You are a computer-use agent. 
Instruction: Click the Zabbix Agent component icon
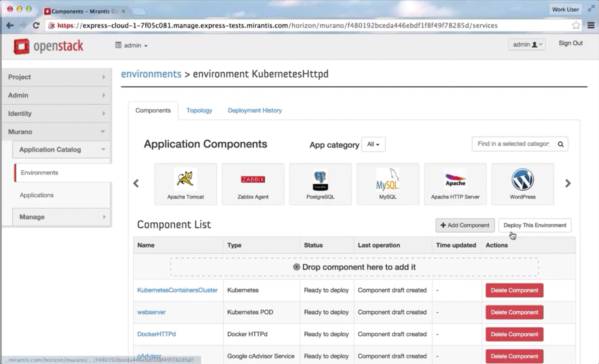coord(253,179)
